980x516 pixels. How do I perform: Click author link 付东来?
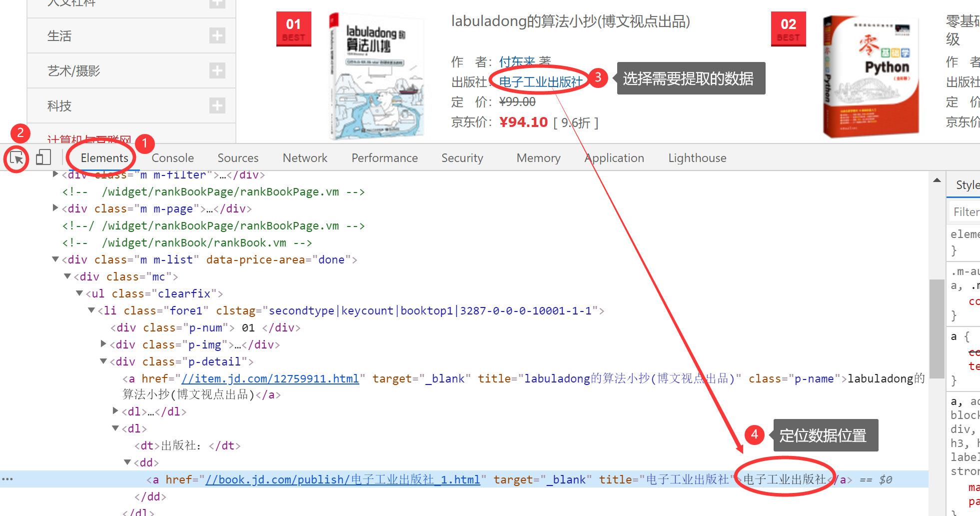[x=517, y=61]
